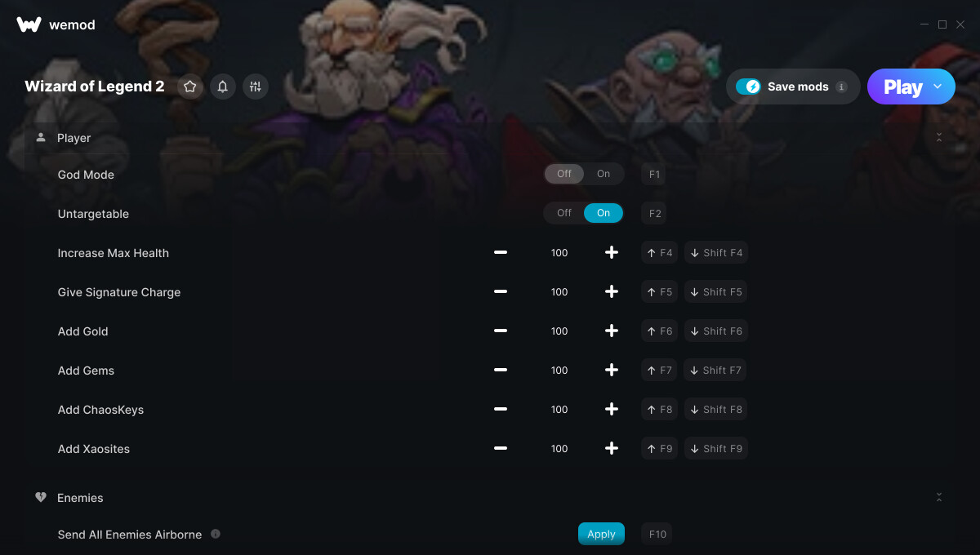980x555 pixels.
Task: Apply Send All Enemies Airborne
Action: tap(601, 534)
